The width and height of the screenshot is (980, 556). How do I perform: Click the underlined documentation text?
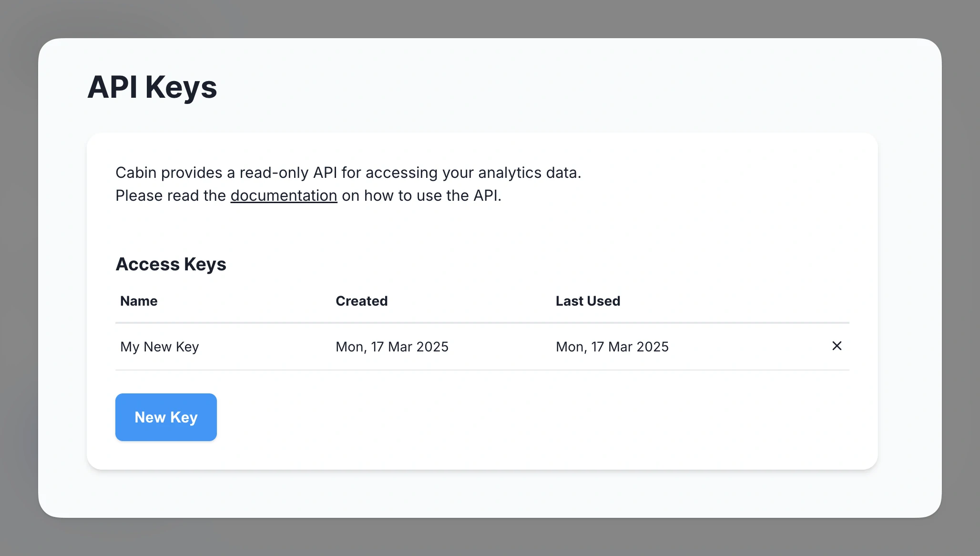click(283, 196)
